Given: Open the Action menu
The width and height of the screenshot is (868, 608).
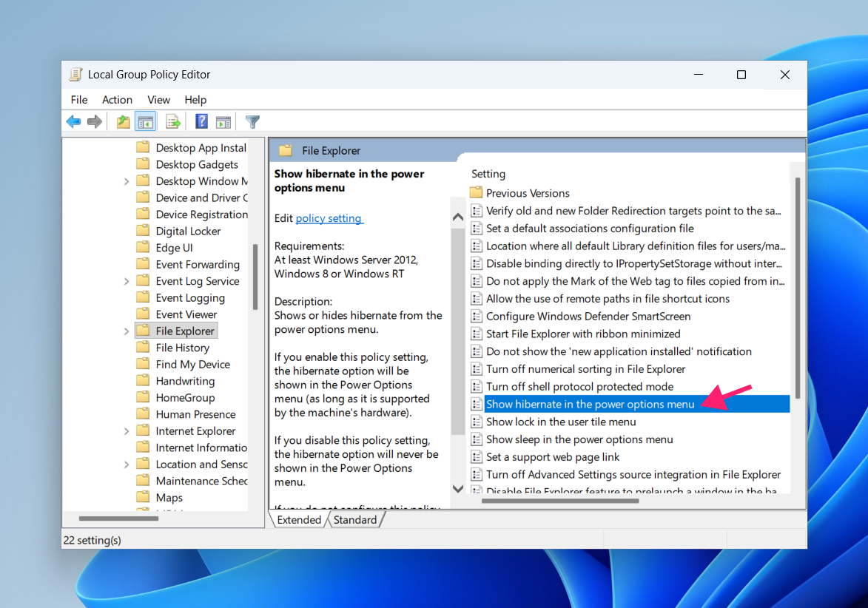Looking at the screenshot, I should pyautogui.click(x=118, y=100).
